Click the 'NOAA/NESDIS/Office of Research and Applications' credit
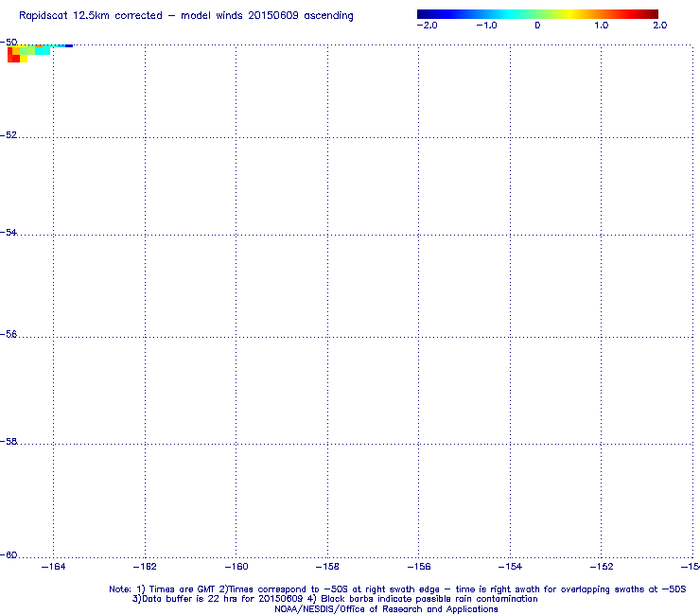 click(386, 609)
